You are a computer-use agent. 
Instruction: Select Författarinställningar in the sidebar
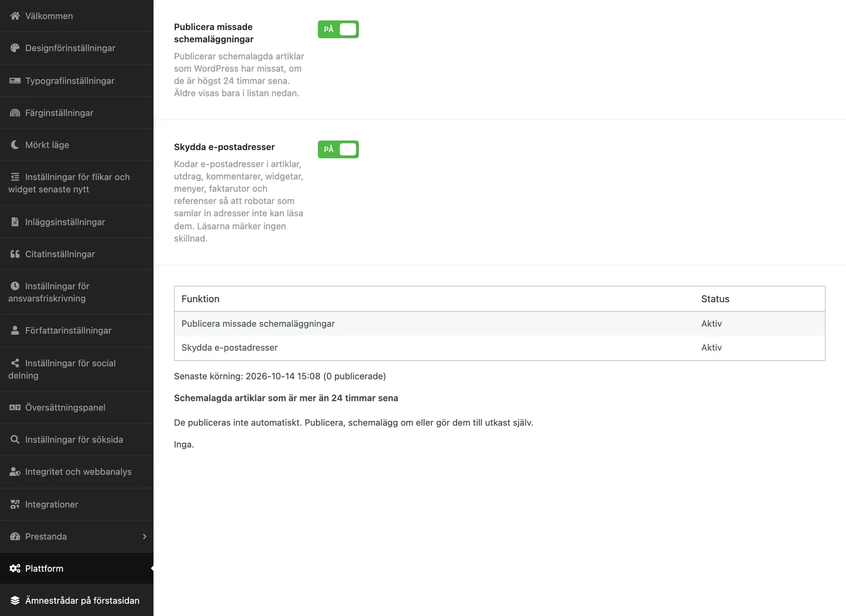[77, 330]
